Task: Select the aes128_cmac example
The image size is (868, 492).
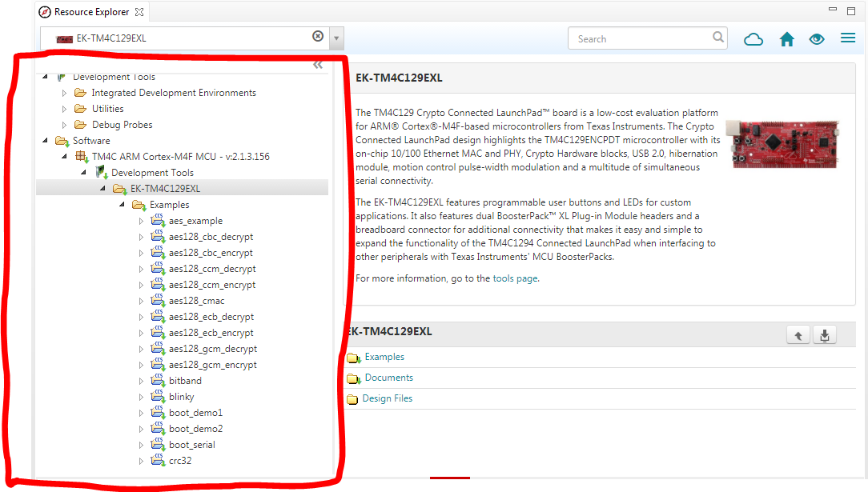Action: point(196,301)
